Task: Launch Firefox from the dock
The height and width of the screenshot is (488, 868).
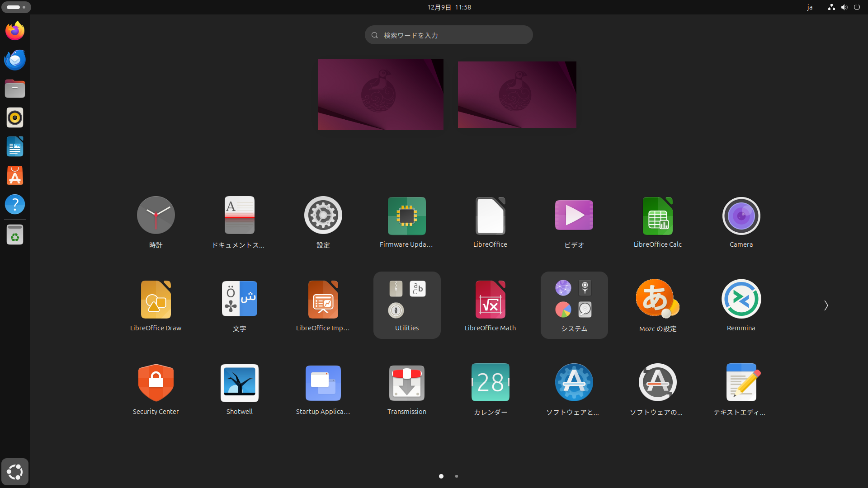Action: pos(15,30)
